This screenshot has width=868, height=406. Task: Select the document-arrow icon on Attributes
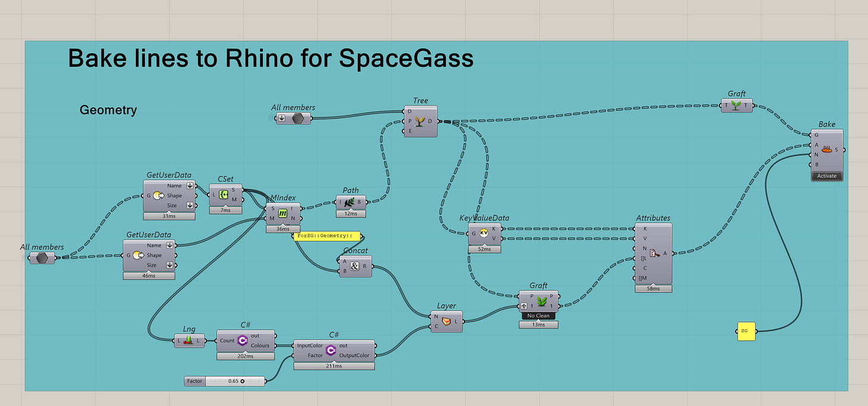click(x=653, y=253)
